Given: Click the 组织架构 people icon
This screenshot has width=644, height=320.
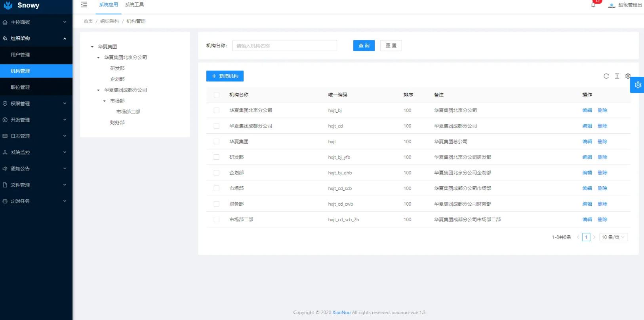Looking at the screenshot, I should pyautogui.click(x=5, y=38).
